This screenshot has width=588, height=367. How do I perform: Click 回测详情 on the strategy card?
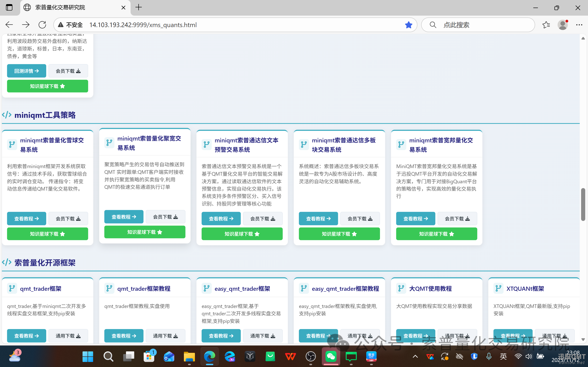coord(26,71)
